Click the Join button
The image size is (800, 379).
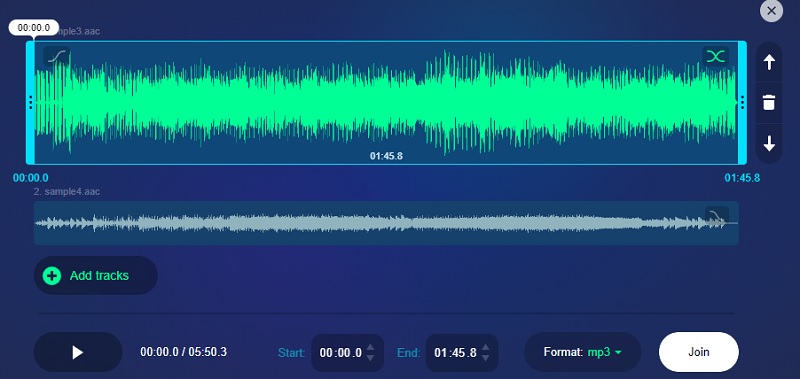tap(698, 352)
